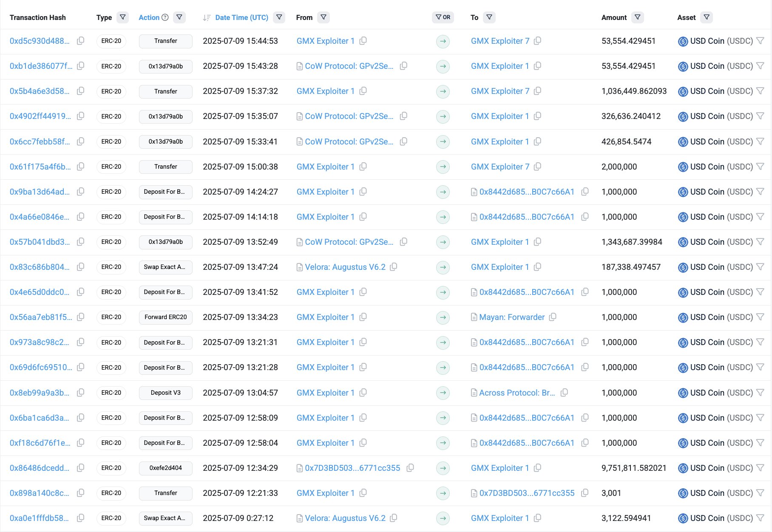772x532 pixels.
Task: Click the Forward ERC20 action badge
Action: (165, 317)
